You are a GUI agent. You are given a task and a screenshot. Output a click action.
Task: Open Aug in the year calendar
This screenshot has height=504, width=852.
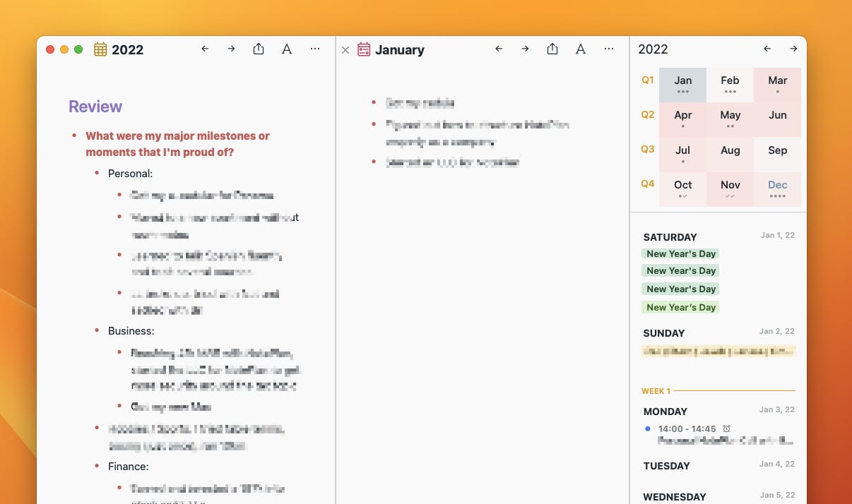730,154
